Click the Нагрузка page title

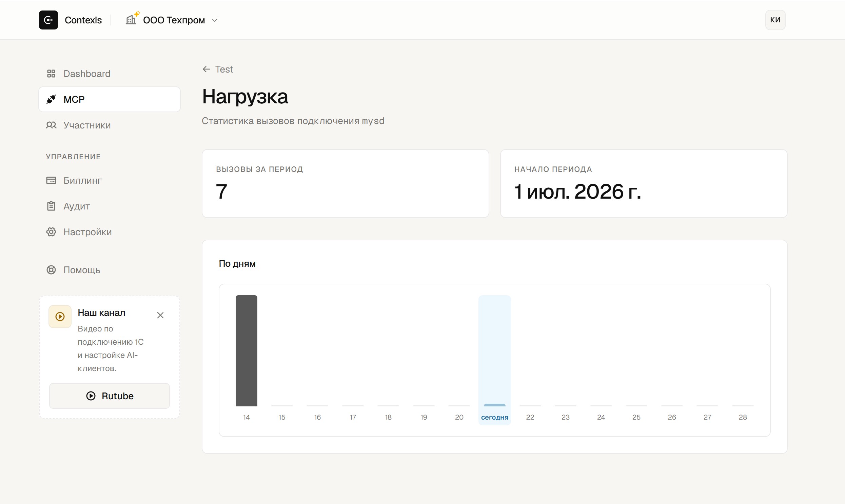245,97
